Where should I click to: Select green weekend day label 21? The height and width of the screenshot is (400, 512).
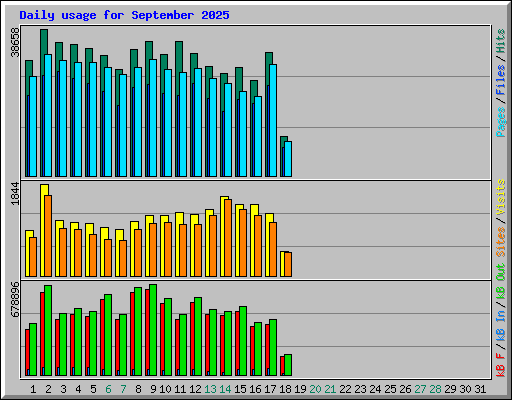(x=330, y=389)
